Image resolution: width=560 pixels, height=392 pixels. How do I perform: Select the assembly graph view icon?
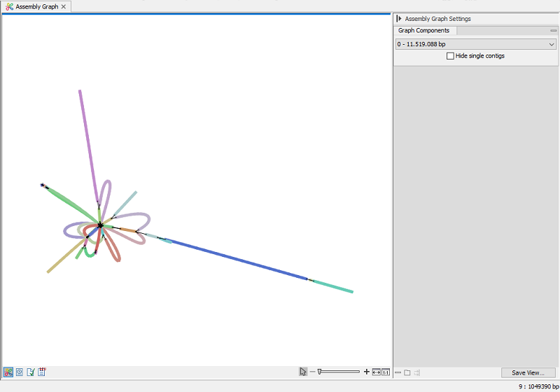[x=8, y=372]
